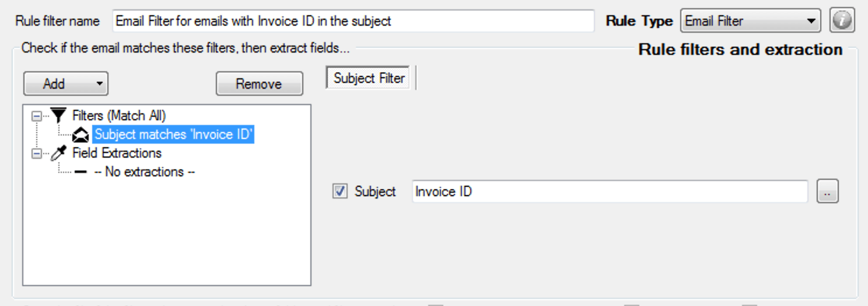Focus the Subject text field containing Invoice ID
The height and width of the screenshot is (306, 868).
point(609,192)
